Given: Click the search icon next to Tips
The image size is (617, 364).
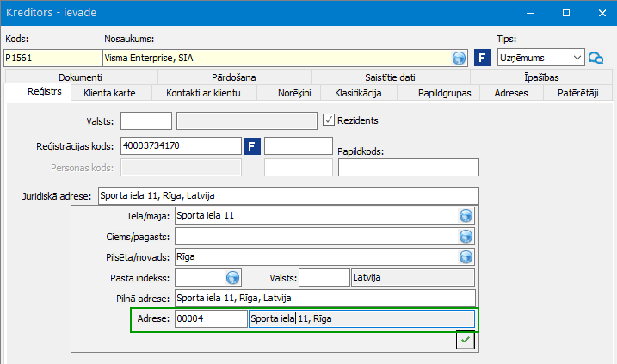Looking at the screenshot, I should coord(595,59).
